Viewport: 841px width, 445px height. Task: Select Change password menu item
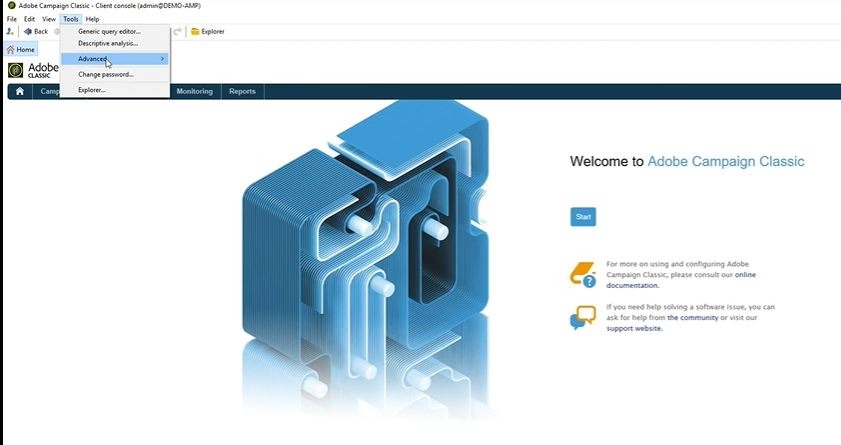106,75
